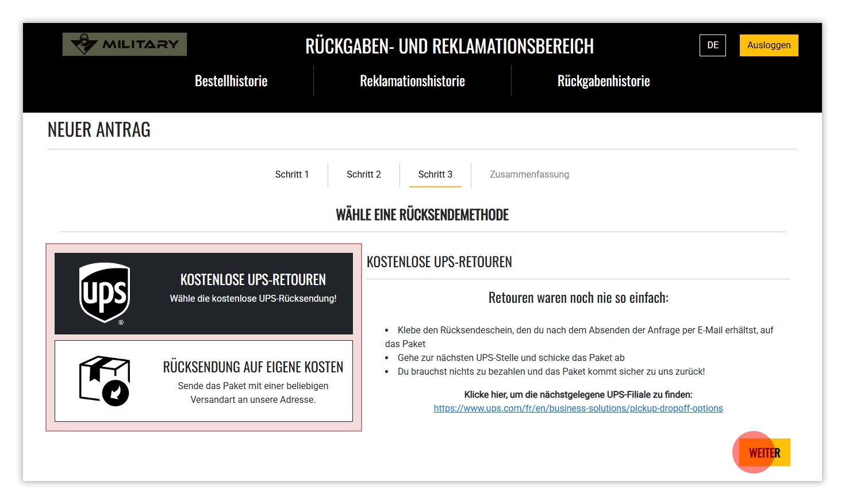Click the package return box icon

pos(105,380)
